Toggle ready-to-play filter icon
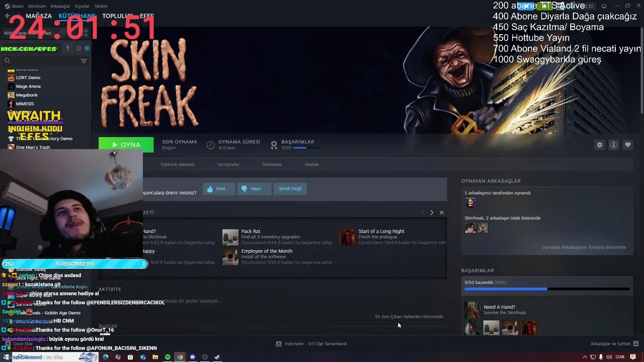644x362 pixels. 87,48
